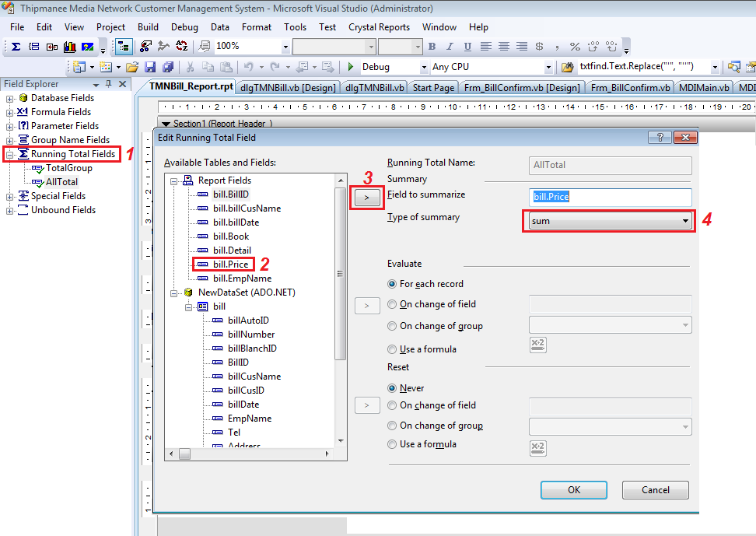Select bill.Price in Report Fields
The height and width of the screenshot is (536, 756).
[x=230, y=264]
